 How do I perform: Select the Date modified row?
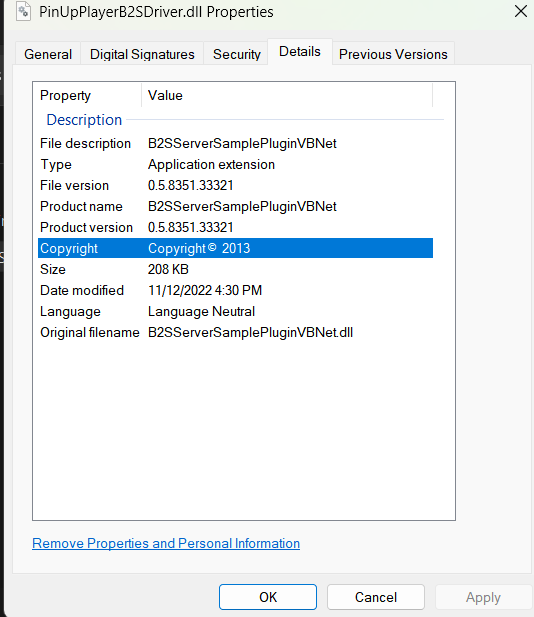pos(235,290)
